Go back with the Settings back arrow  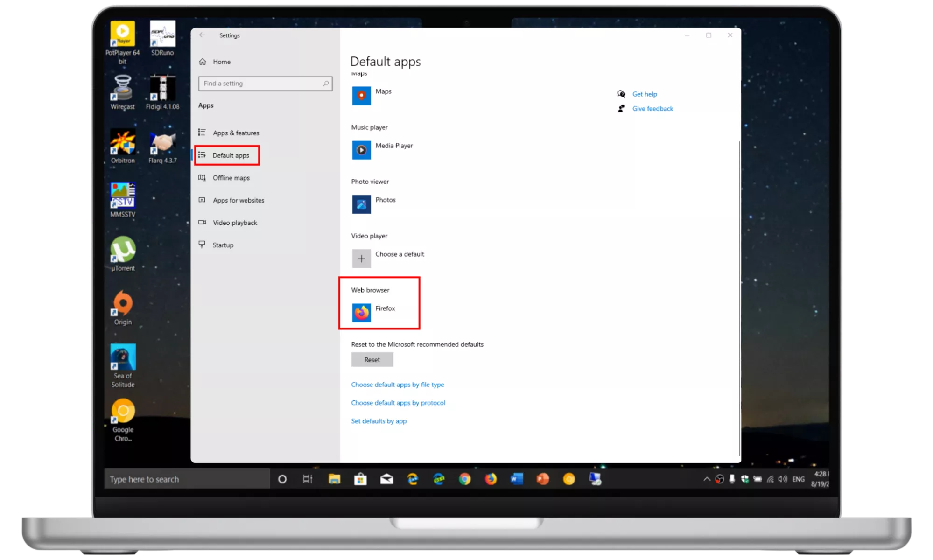[x=202, y=35]
